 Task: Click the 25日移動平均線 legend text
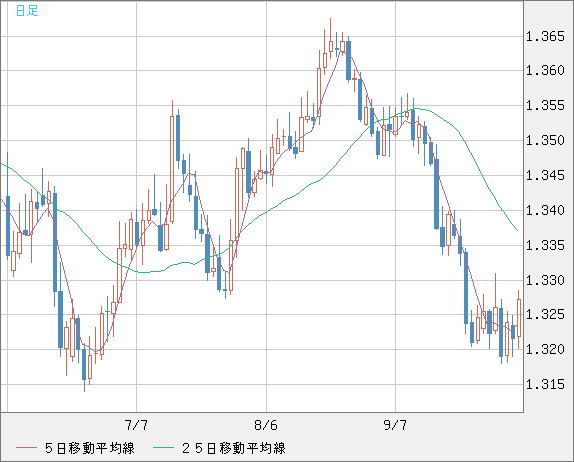coord(234,448)
